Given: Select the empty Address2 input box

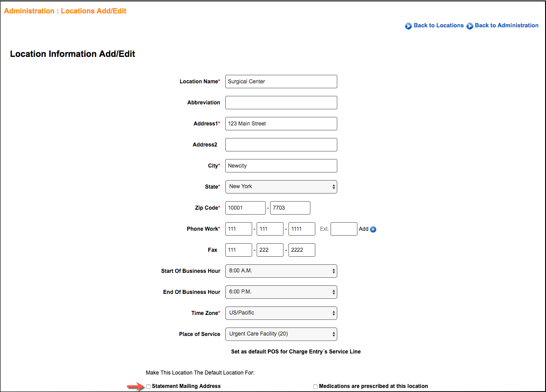Looking at the screenshot, I should tap(281, 145).
